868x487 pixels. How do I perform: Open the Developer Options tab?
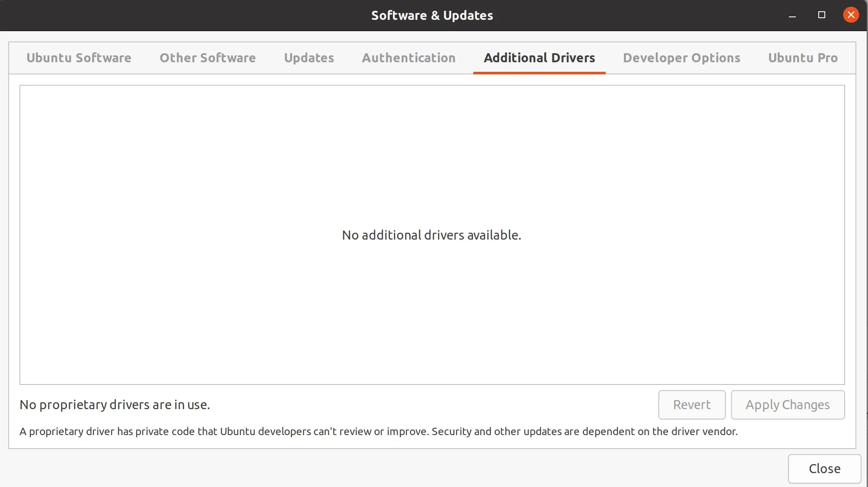click(681, 58)
